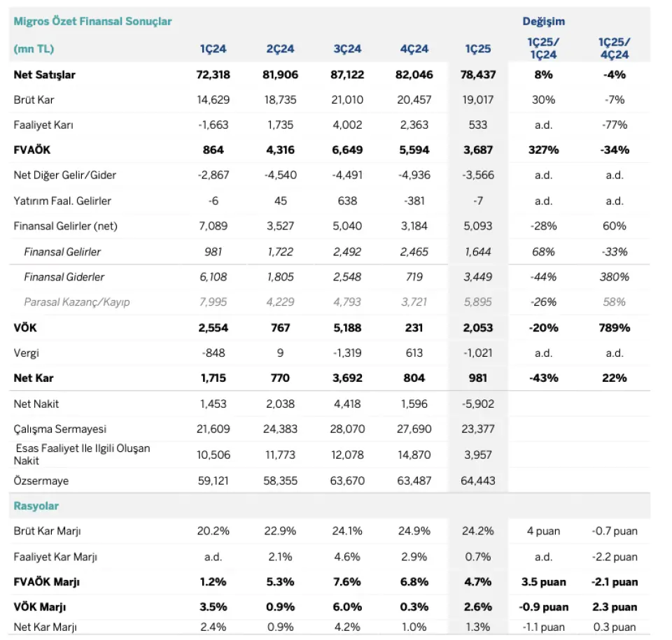Select the Net Satışlar row label
This screenshot has width=672, height=640.
click(x=45, y=75)
